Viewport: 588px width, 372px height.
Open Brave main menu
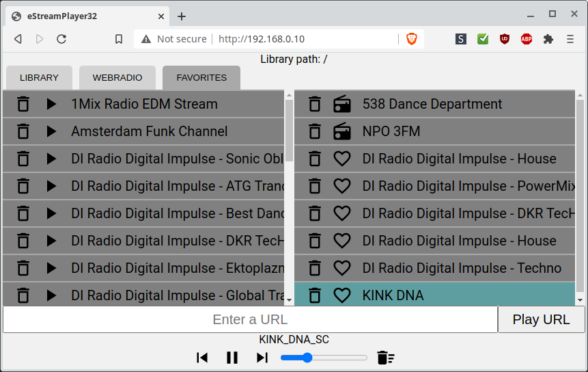tap(570, 39)
